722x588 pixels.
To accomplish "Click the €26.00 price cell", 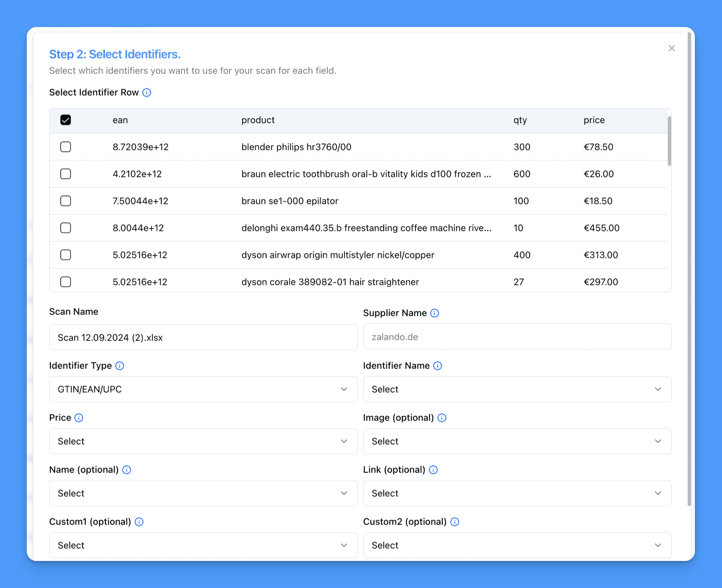I will (x=599, y=174).
